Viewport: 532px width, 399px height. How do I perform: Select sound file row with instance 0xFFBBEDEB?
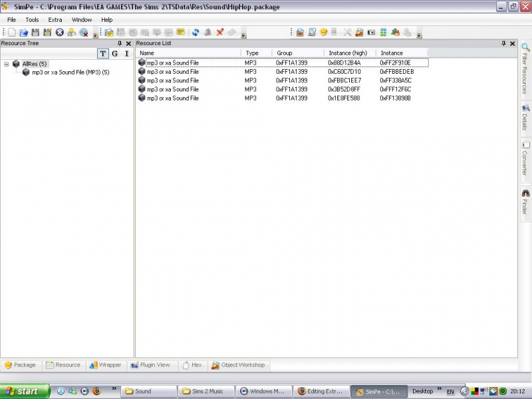tap(283, 72)
